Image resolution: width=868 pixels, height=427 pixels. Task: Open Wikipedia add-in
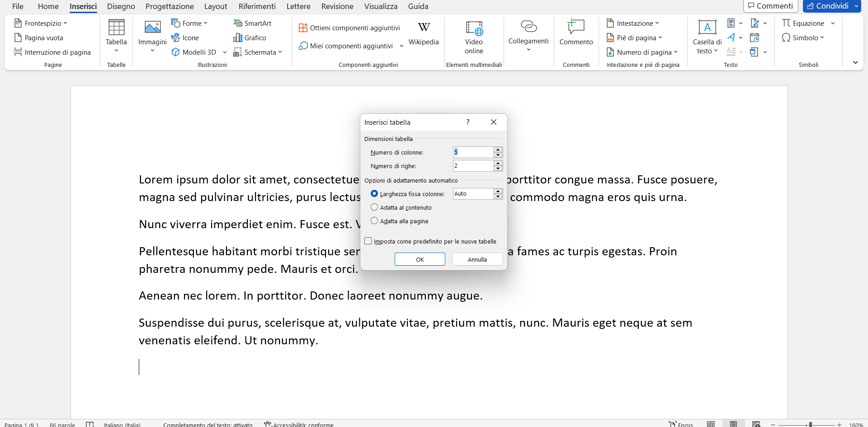424,33
